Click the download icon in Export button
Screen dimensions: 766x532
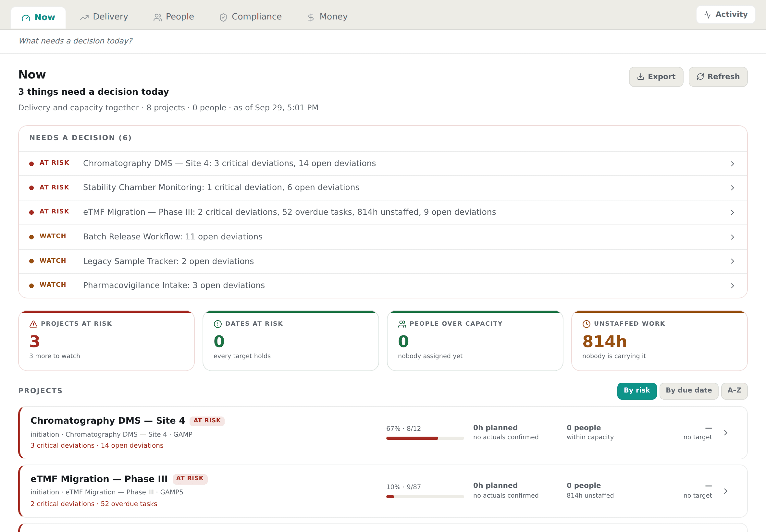641,77
